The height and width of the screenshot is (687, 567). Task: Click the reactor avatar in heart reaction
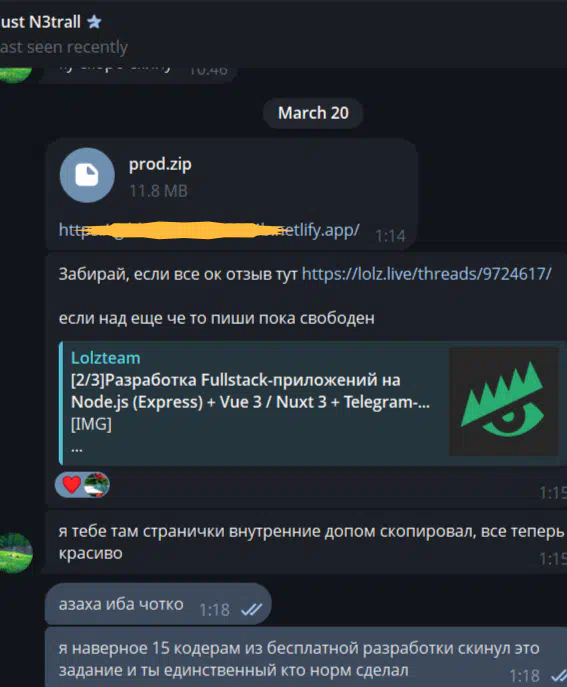tap(96, 485)
